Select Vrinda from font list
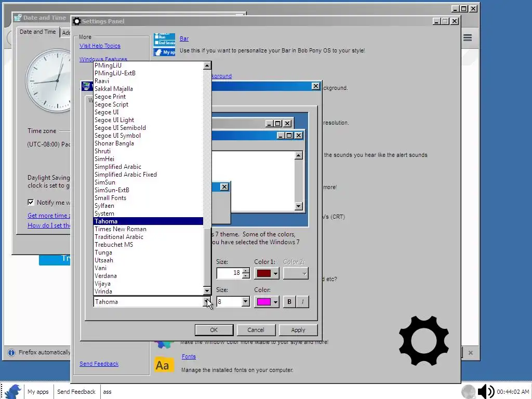The height and width of the screenshot is (399, 532). [148, 291]
